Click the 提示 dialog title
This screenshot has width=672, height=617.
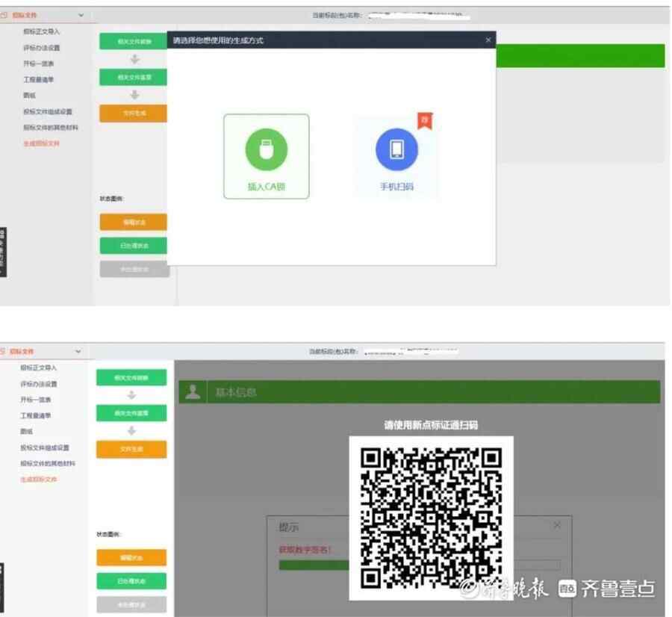(x=288, y=527)
